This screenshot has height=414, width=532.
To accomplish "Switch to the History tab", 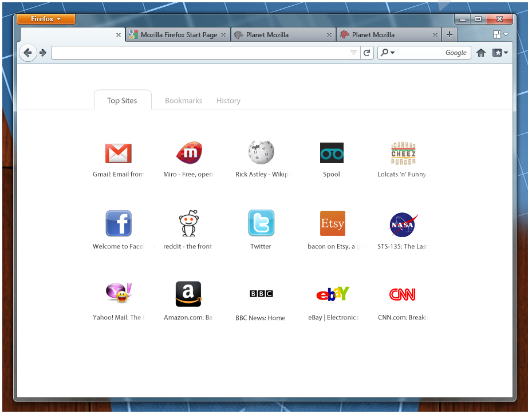I will [228, 101].
